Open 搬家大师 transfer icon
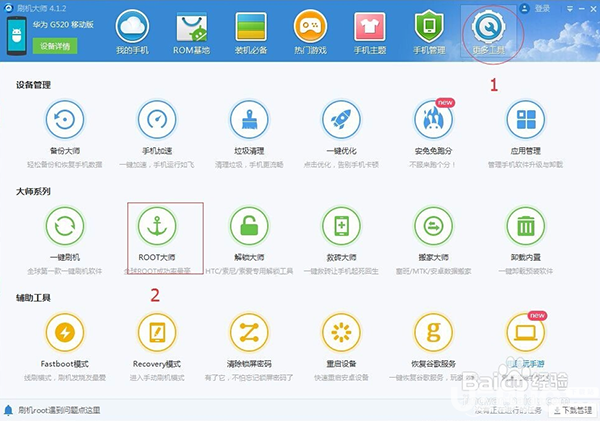Screen dimensions: 600x421 434,226
